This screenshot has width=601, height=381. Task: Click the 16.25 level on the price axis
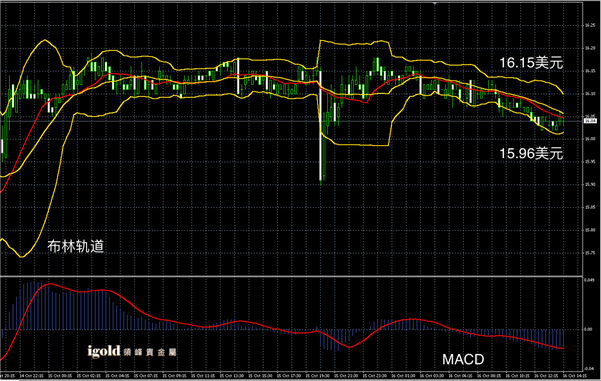(590, 26)
